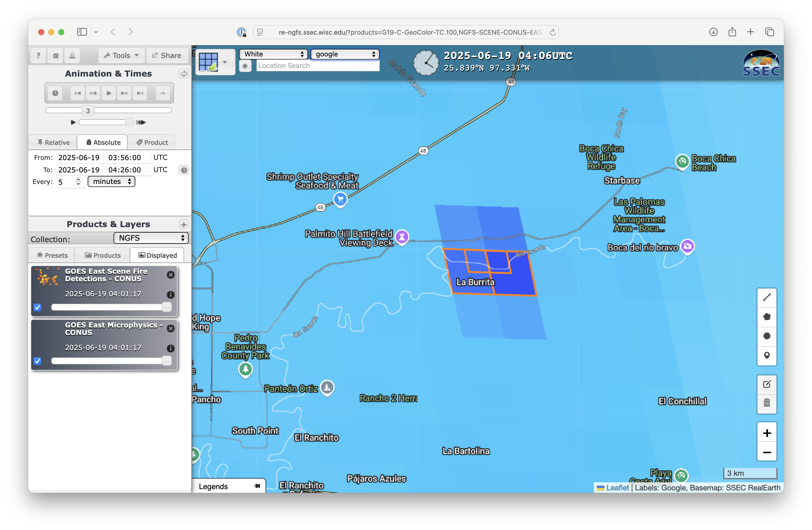Viewport: 812px width, 530px height.
Task: Click the SSEC logo
Action: [761, 63]
